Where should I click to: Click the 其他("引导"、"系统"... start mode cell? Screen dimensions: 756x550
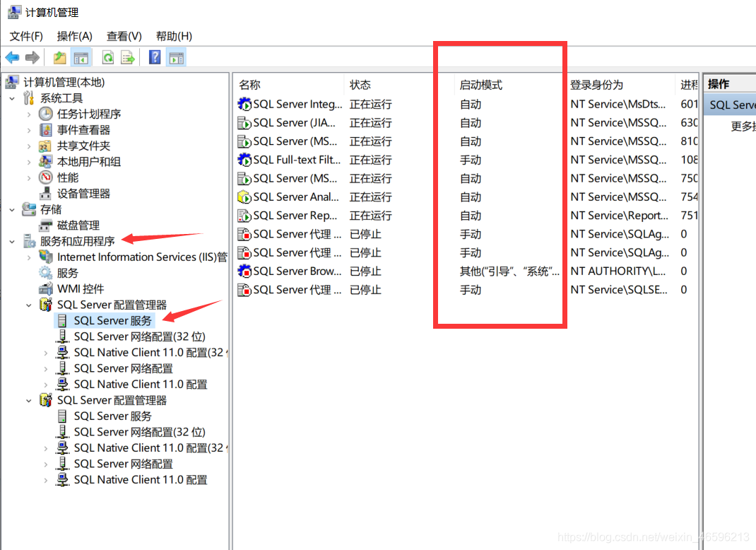pyautogui.click(x=509, y=271)
